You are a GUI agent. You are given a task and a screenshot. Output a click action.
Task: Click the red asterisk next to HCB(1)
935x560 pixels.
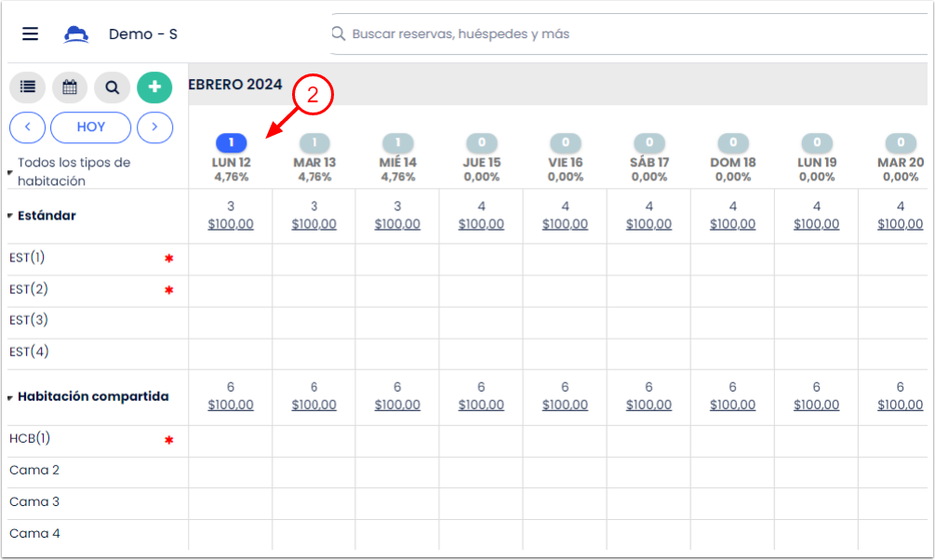[168, 439]
